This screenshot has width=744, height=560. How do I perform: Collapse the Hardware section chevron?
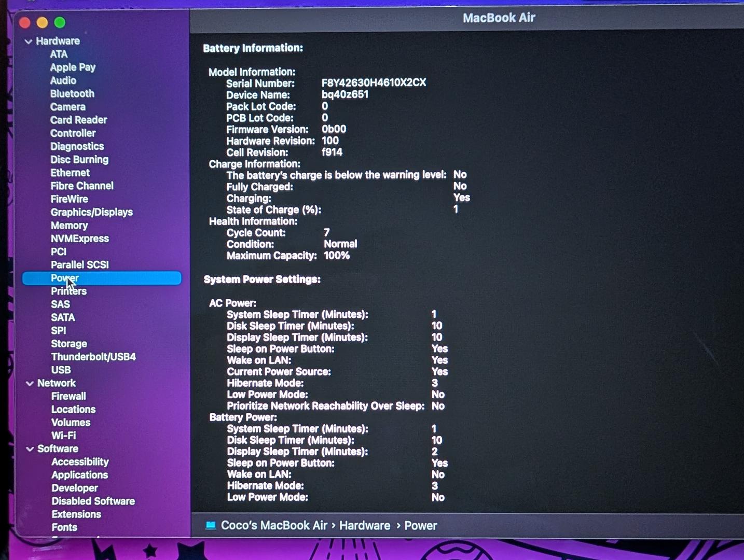(x=29, y=41)
